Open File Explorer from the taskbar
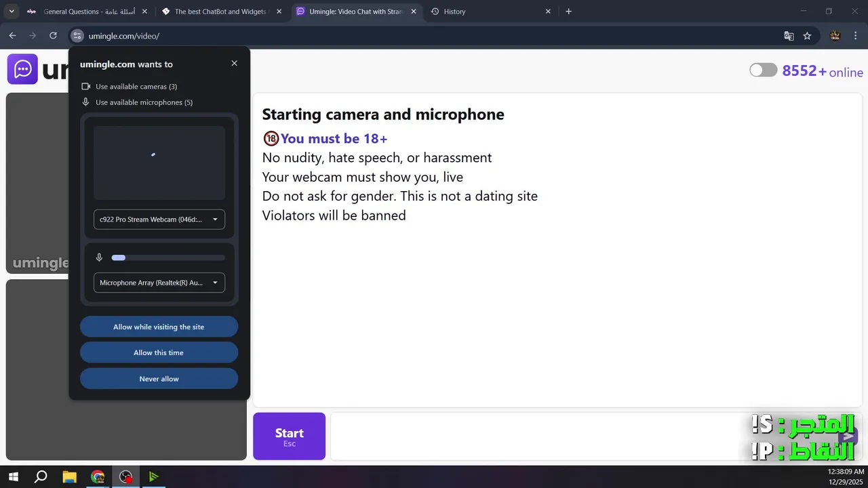The width and height of the screenshot is (868, 488). point(69,476)
